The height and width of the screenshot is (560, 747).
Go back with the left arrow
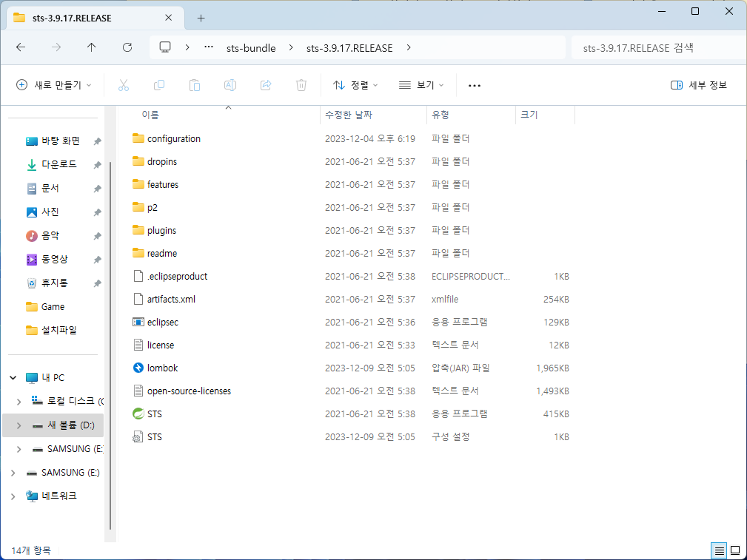[21, 47]
